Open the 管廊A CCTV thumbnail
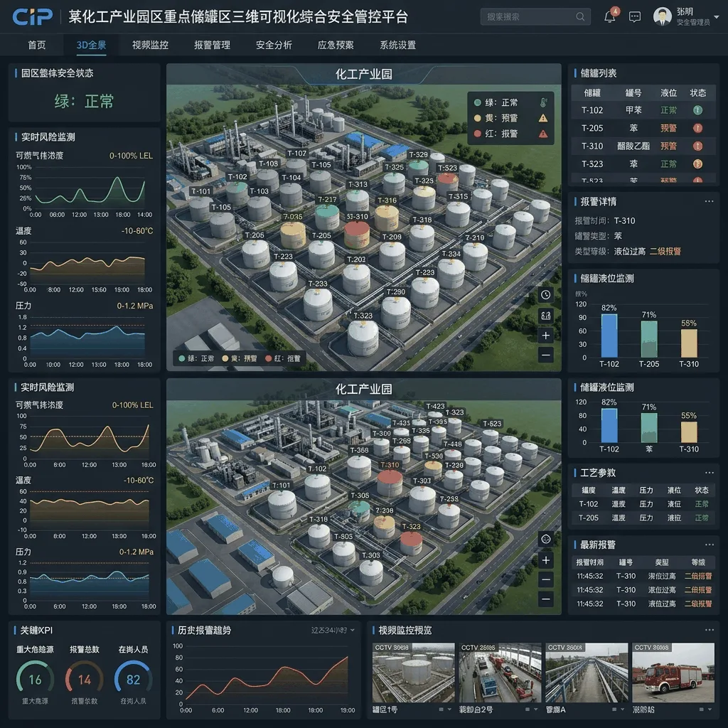This screenshot has width=728, height=728. pos(587,673)
